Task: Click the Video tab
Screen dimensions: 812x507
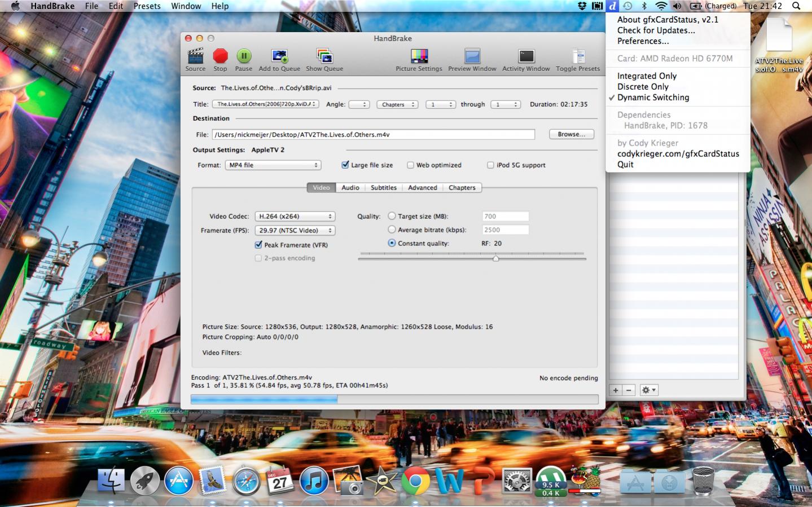Action: pos(321,188)
